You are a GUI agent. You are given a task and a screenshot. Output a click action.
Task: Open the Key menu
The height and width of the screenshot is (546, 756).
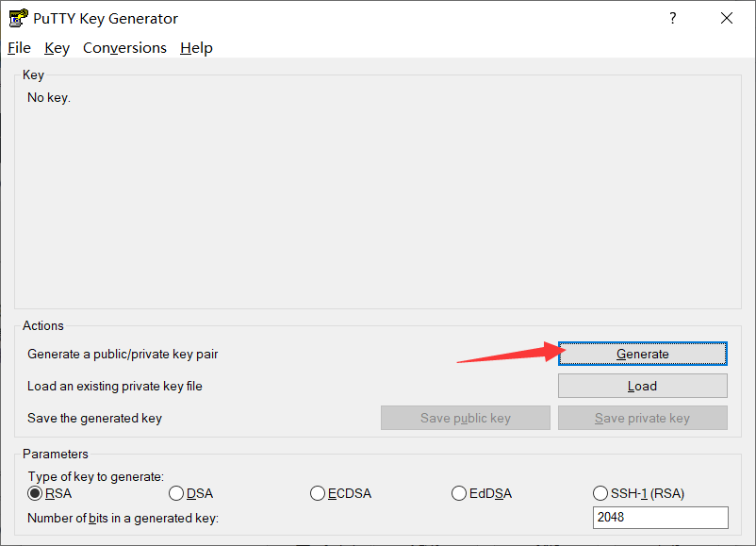coord(57,48)
